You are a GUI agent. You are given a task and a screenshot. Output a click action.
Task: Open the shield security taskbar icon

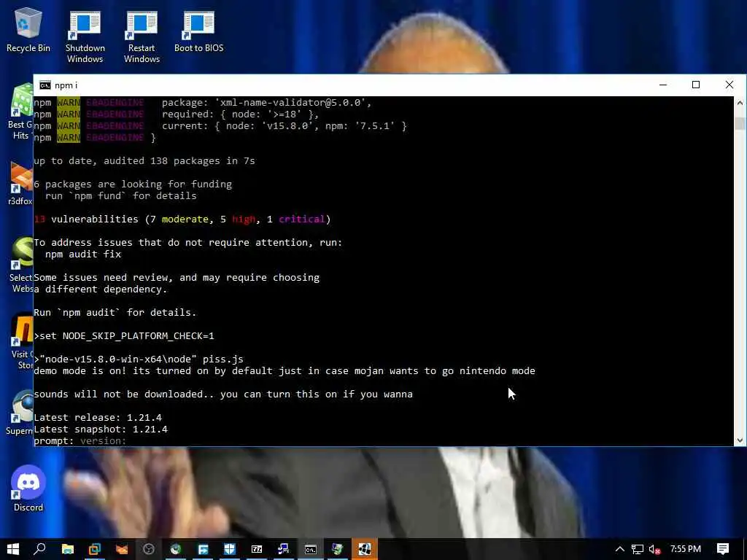pos(230,549)
